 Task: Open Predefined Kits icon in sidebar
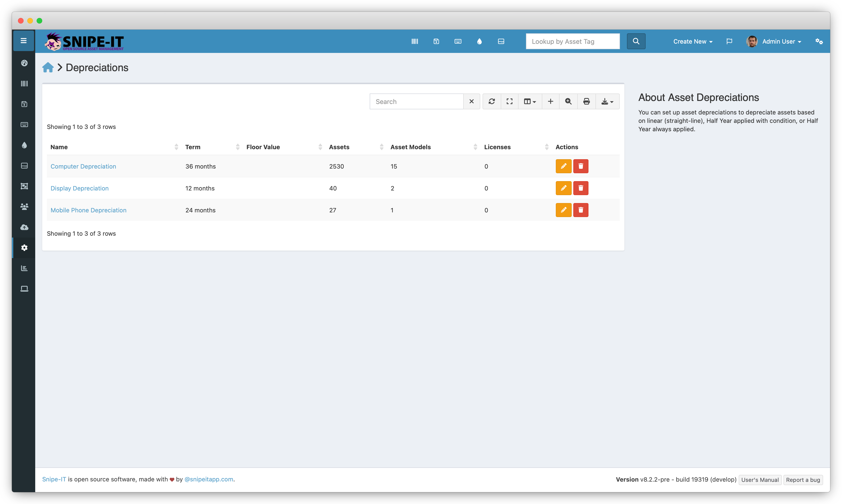point(24,186)
